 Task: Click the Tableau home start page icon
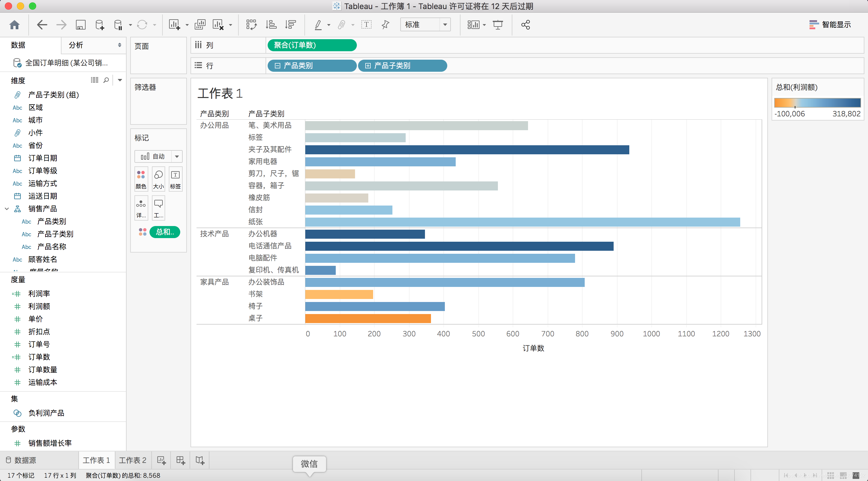[x=14, y=25]
